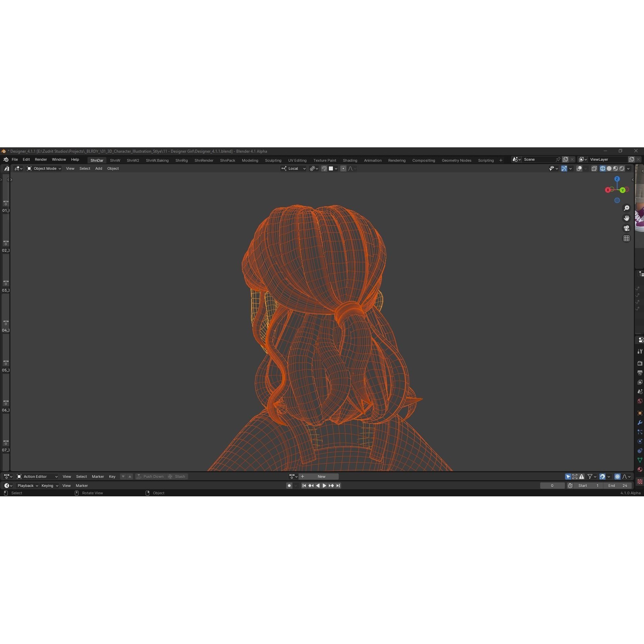Click the stopwatch auto-keyframe icon near Start field
The image size is (644, 644).
tap(570, 486)
